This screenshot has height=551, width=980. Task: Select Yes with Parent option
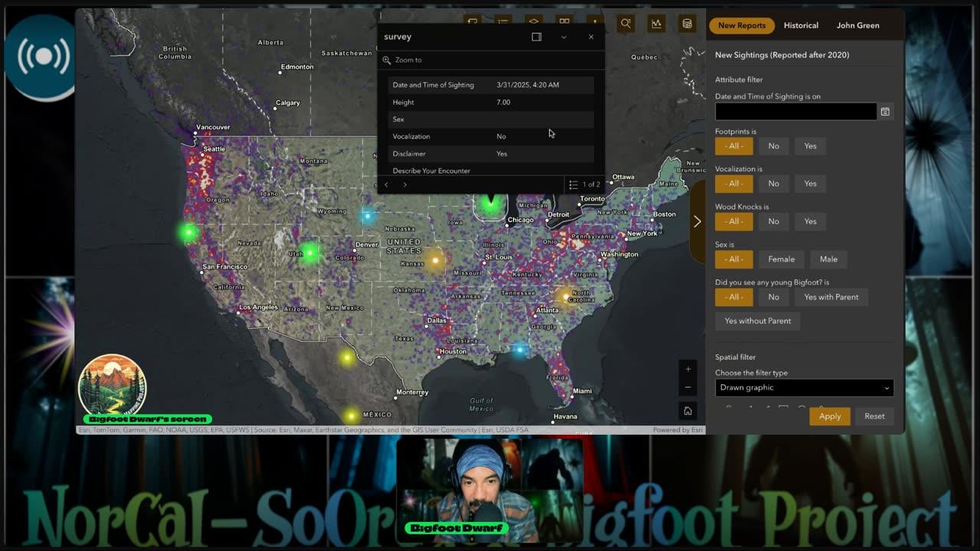[831, 297]
